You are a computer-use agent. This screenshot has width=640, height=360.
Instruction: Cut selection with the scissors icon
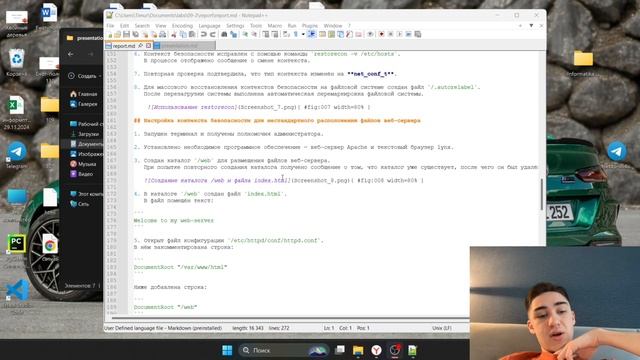click(173, 34)
